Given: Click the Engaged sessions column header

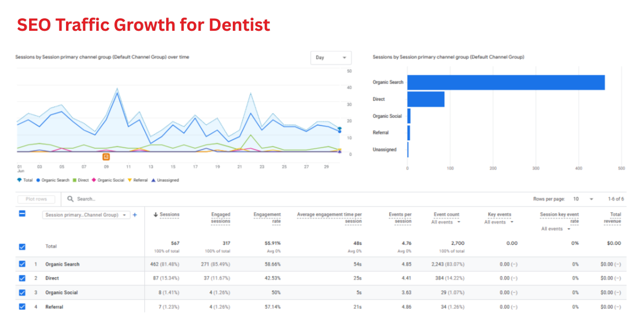Looking at the screenshot, I should (x=221, y=218).
